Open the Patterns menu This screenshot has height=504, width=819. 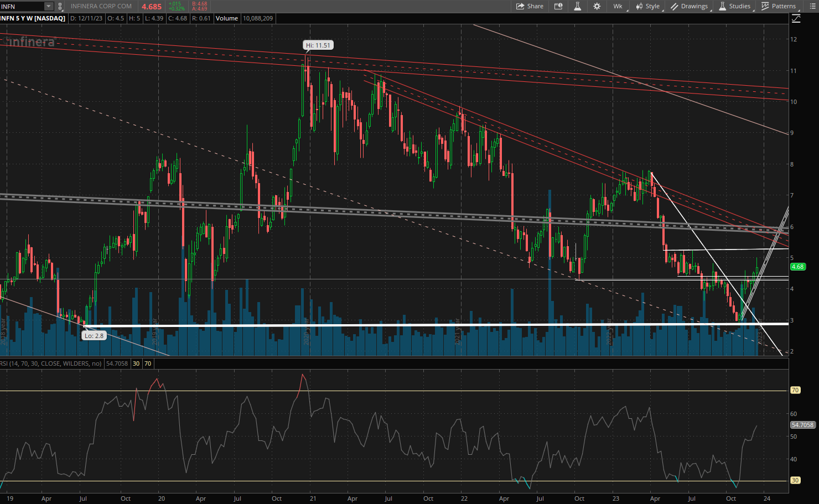coord(779,6)
